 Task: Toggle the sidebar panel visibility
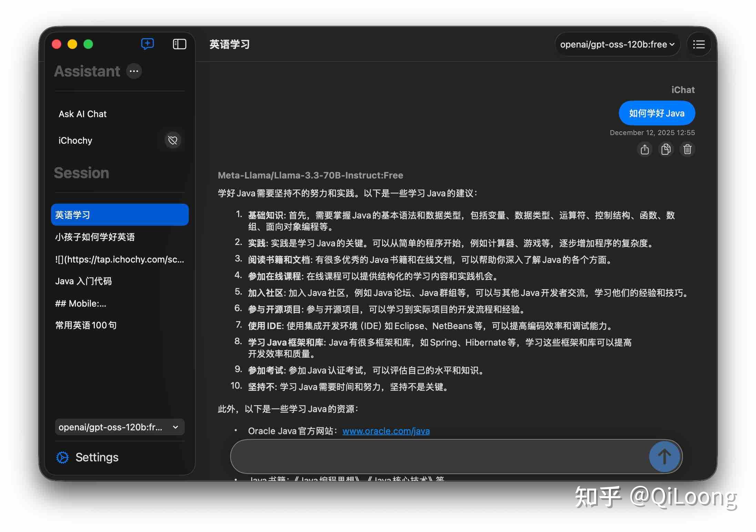(179, 44)
